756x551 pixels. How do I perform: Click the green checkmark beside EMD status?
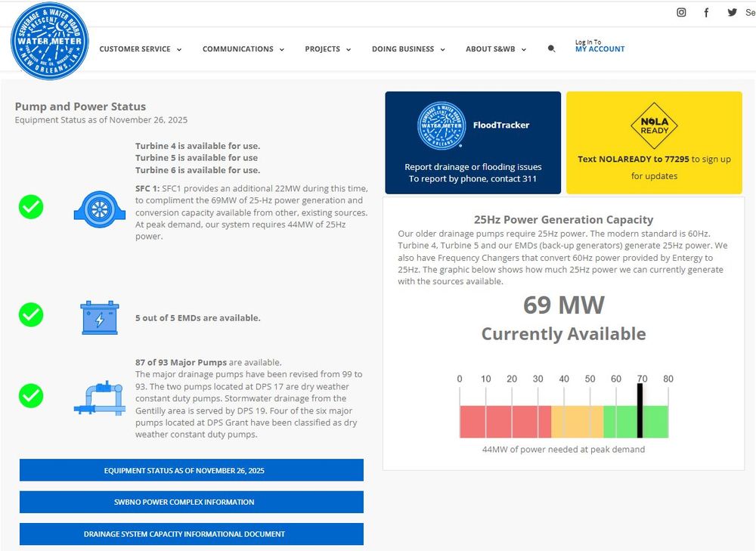[x=31, y=315]
